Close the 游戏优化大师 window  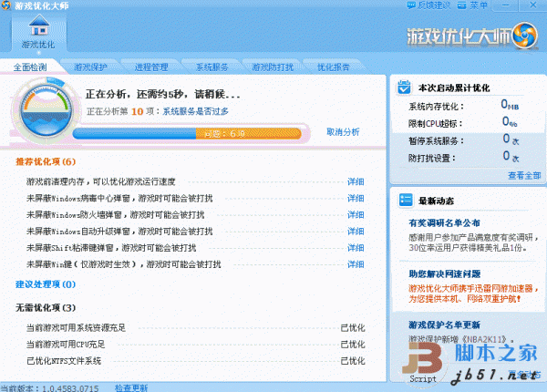(x=533, y=5)
